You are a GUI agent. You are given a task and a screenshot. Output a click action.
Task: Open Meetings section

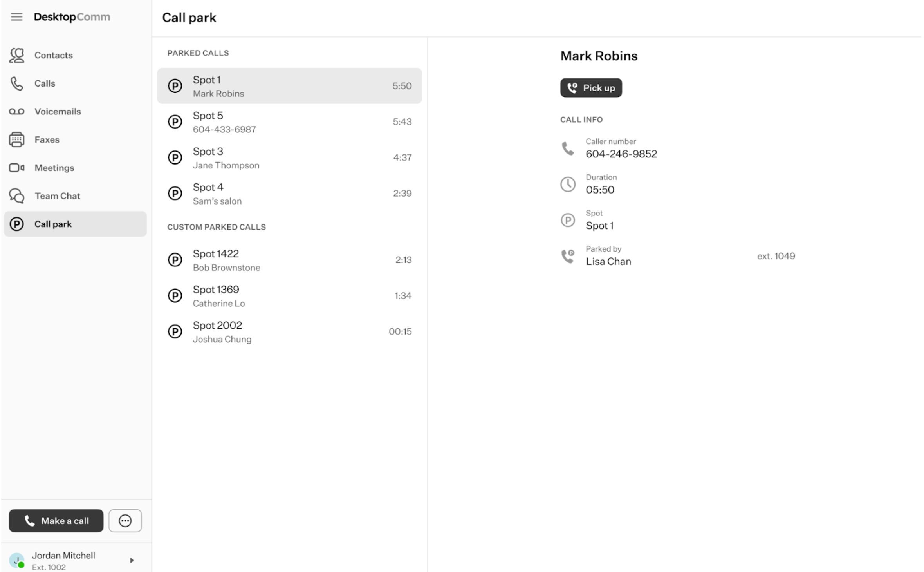(x=75, y=168)
